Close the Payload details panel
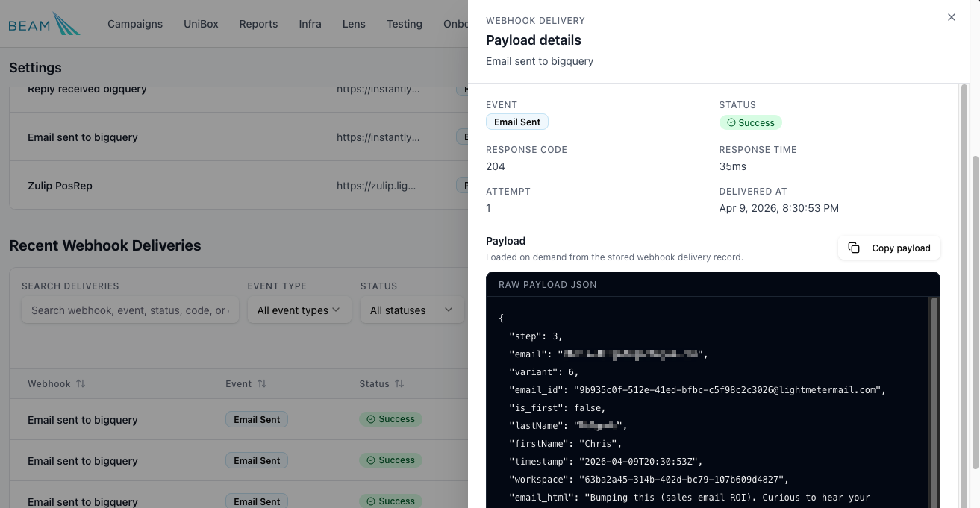This screenshot has width=980, height=508. point(951,17)
